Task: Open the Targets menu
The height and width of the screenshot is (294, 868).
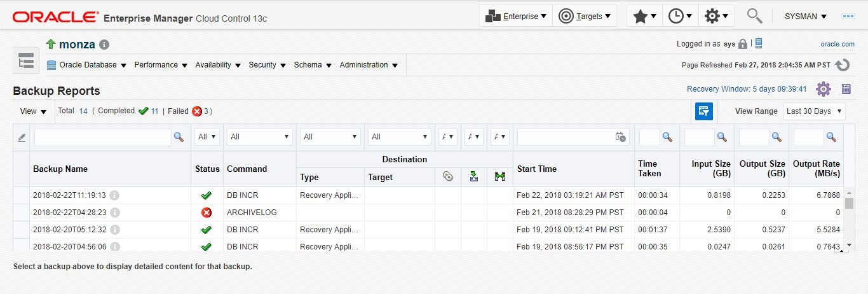Action: pyautogui.click(x=585, y=17)
